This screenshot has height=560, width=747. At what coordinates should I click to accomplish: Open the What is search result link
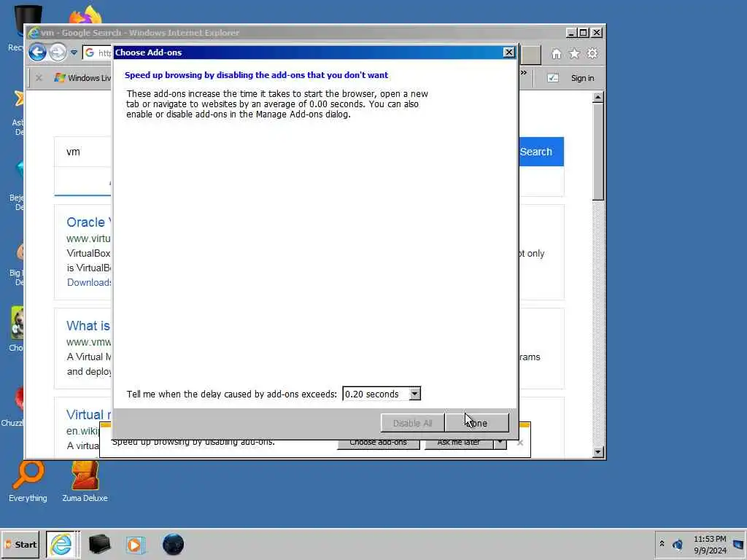pyautogui.click(x=88, y=326)
